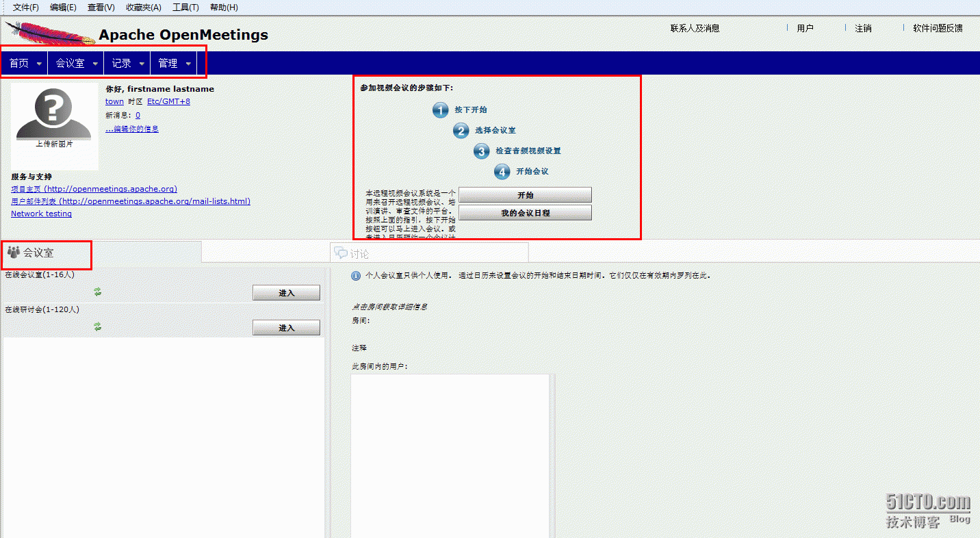Click the 按下开始 step label
The image size is (980, 538).
coord(471,110)
